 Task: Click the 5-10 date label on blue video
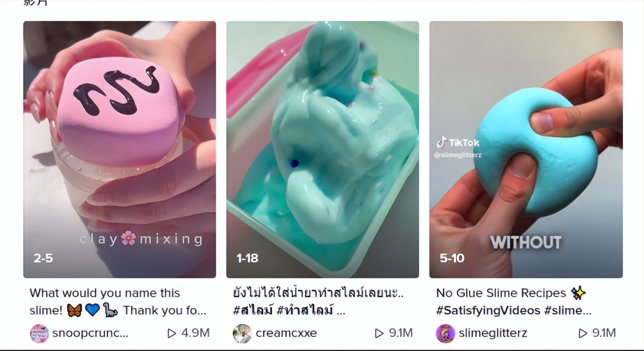coord(452,258)
